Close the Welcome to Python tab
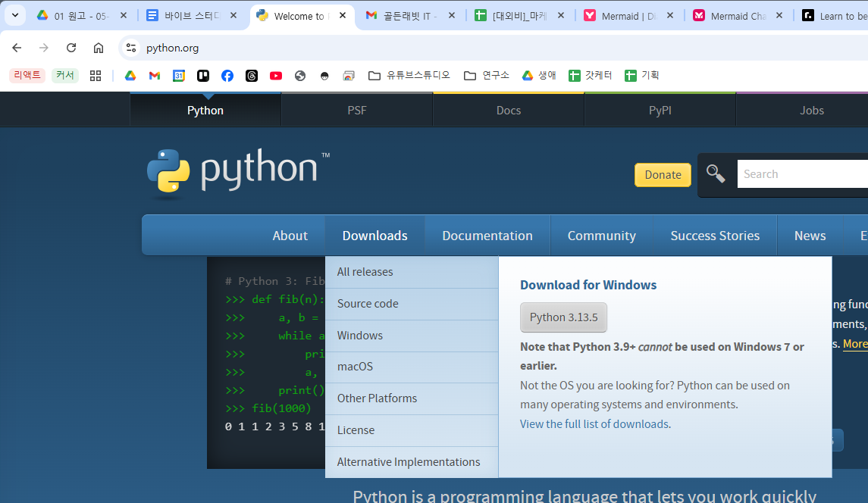This screenshot has width=868, height=503. (x=343, y=15)
